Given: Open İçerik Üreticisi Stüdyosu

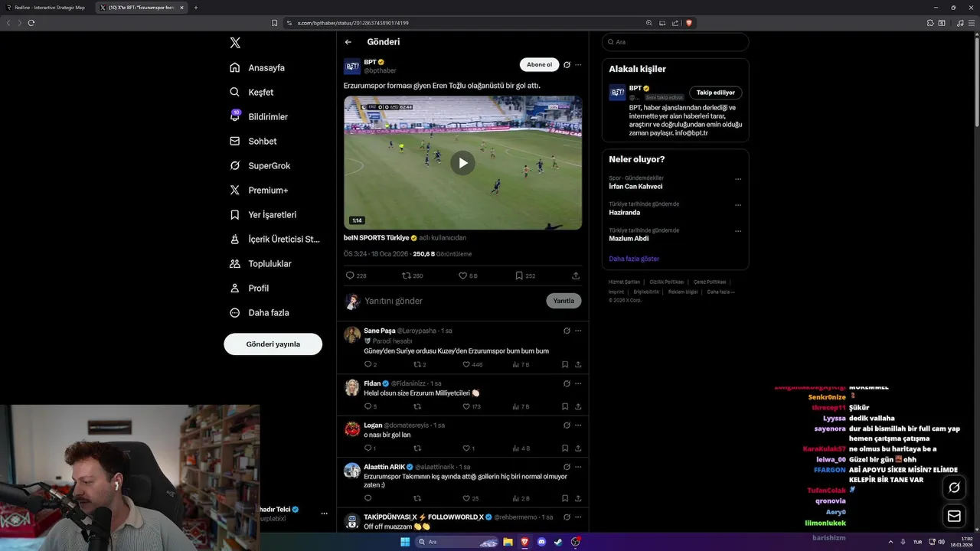Looking at the screenshot, I should pos(275,239).
